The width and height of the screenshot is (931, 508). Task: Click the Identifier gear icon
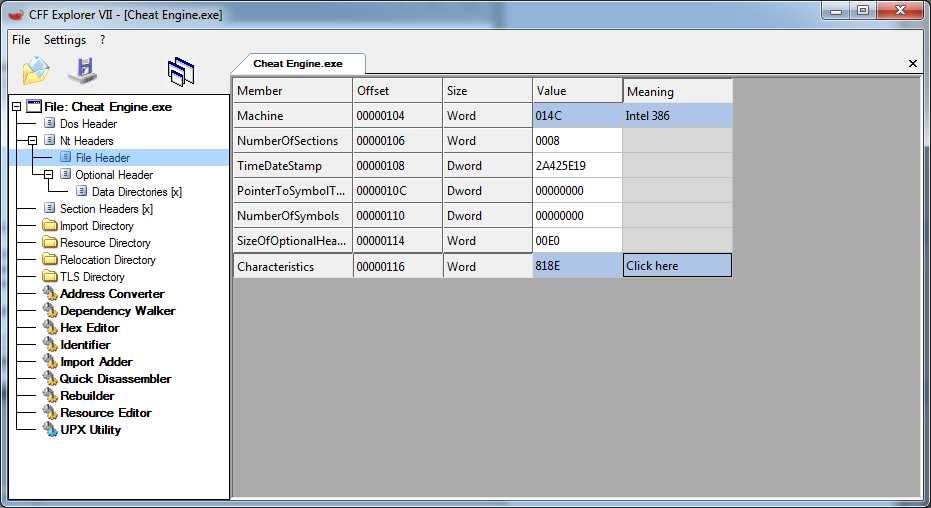pos(50,344)
